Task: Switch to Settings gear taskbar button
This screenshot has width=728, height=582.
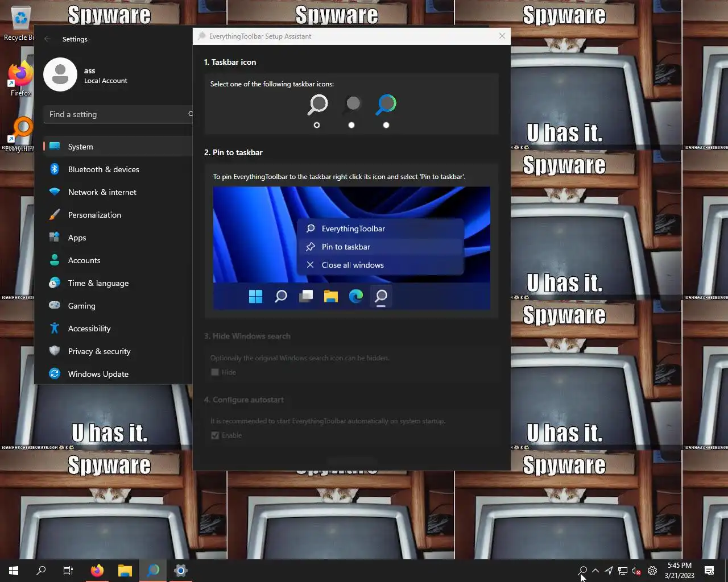Action: click(x=181, y=571)
